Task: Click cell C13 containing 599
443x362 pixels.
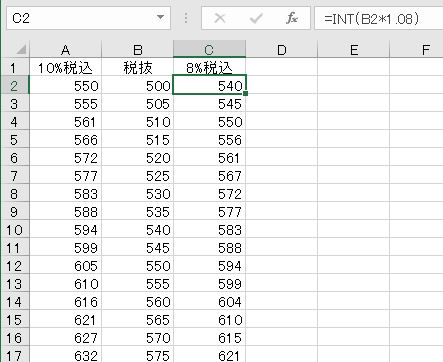Action: point(209,284)
